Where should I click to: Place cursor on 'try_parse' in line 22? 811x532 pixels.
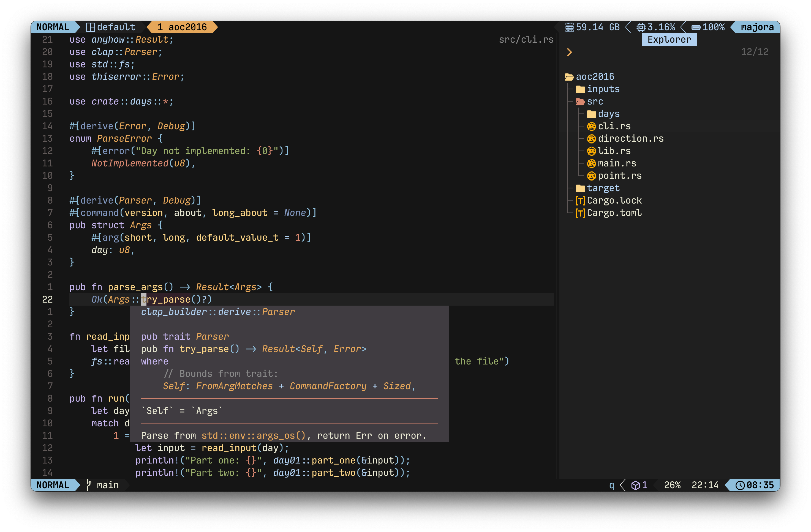[x=166, y=299]
